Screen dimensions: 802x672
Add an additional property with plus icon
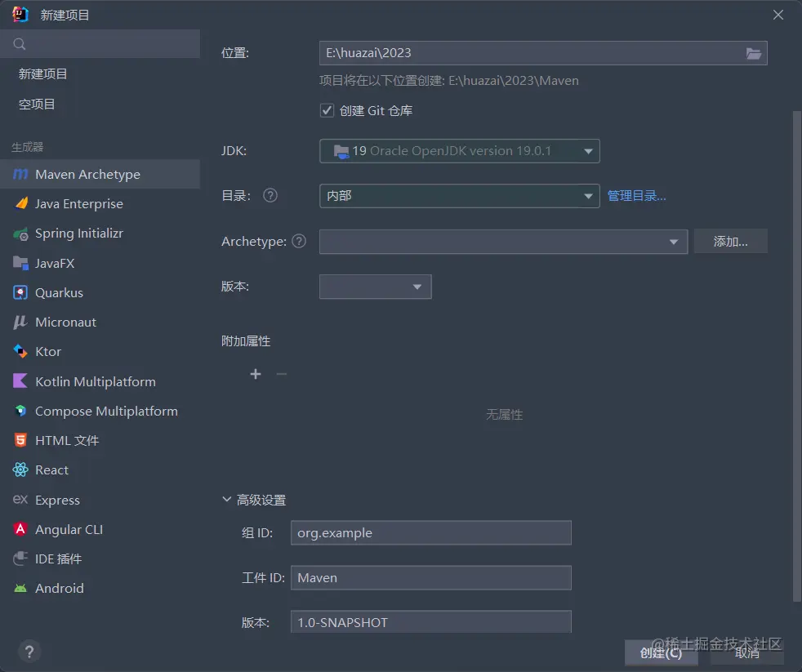(256, 374)
